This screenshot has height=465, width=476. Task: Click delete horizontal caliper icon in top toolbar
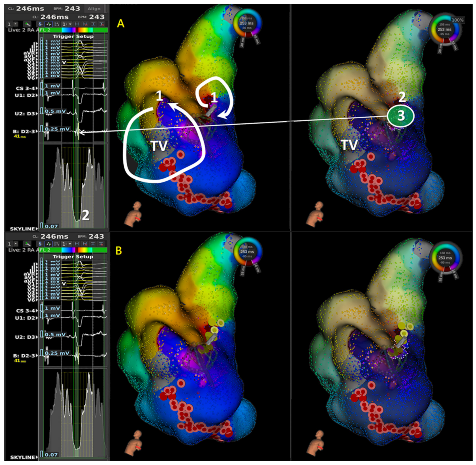click(x=85, y=24)
